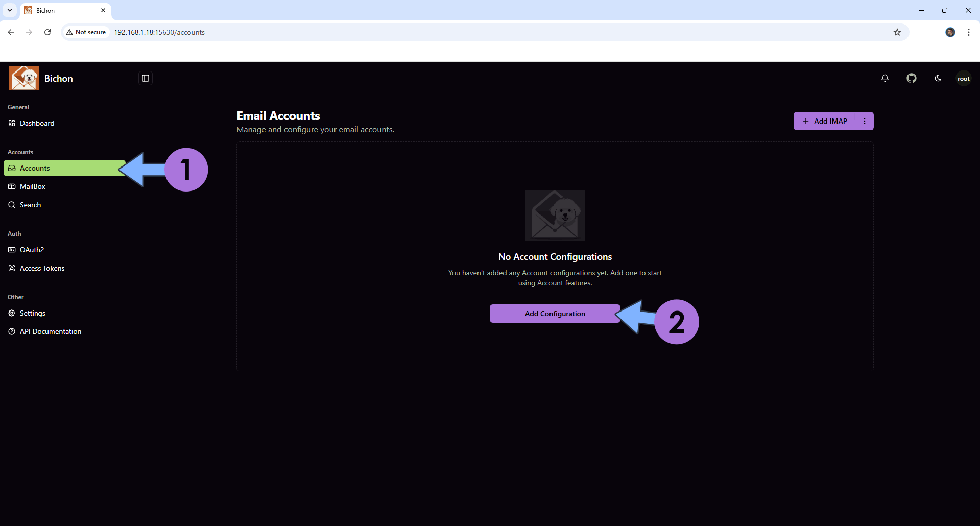
Task: Open Chrome's three-dot menu
Action: [968, 32]
